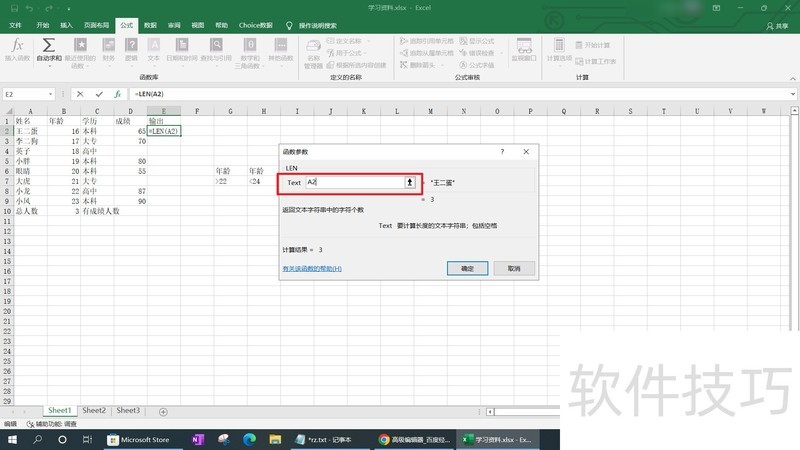The width and height of the screenshot is (800, 450).
Task: Toggle 显示公式
Action: click(477, 41)
